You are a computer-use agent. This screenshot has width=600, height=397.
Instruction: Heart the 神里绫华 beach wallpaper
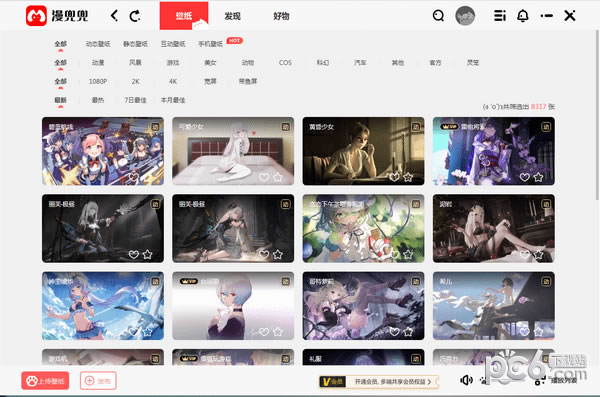[x=133, y=332]
